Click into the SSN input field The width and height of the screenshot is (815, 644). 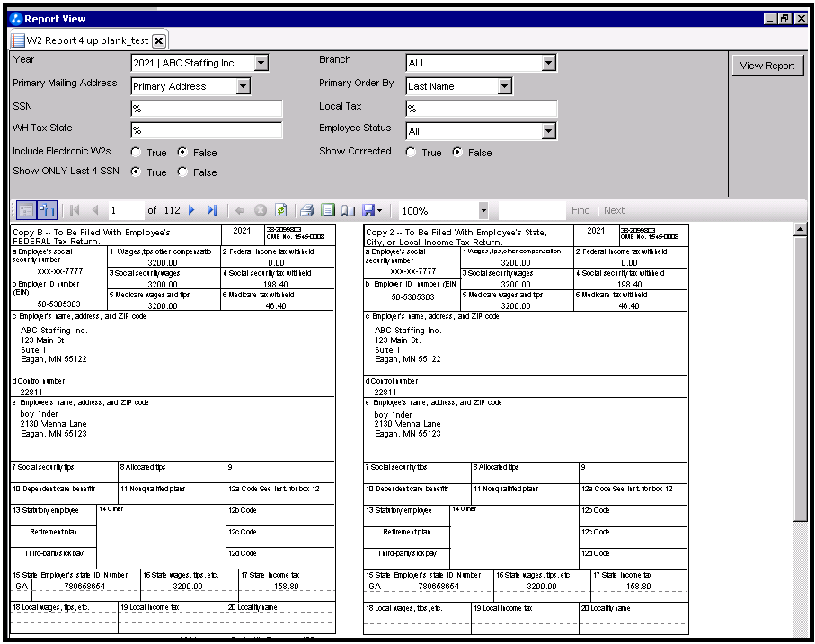206,109
